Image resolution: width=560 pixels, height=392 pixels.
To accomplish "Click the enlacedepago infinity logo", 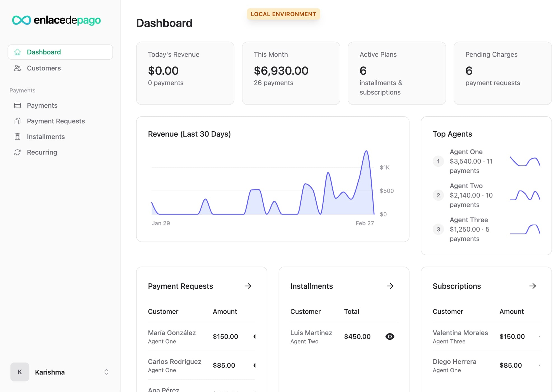I will pyautogui.click(x=22, y=20).
